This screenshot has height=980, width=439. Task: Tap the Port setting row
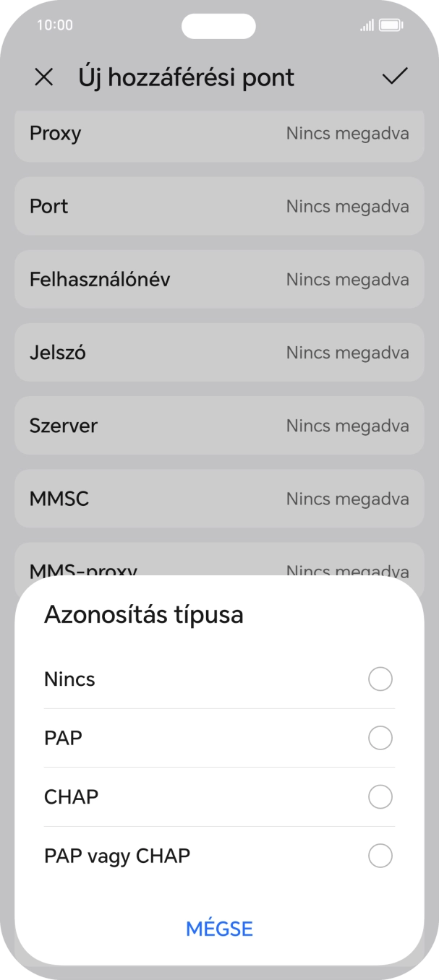coord(219,206)
